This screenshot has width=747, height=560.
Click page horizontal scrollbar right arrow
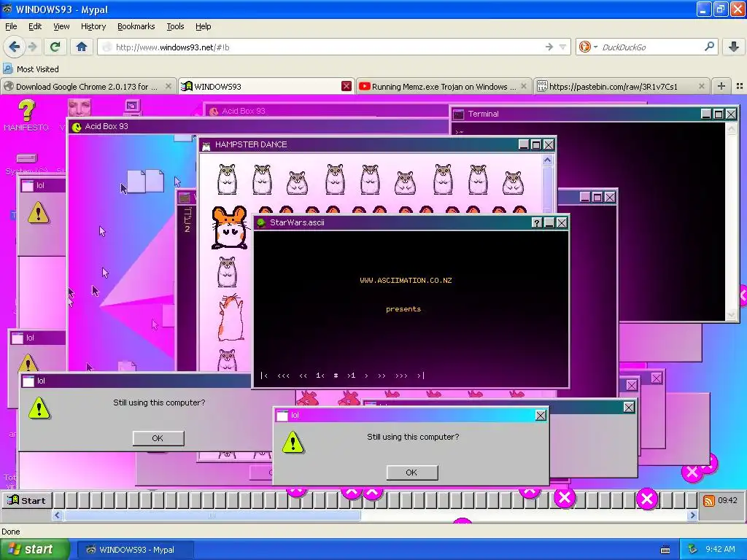point(692,516)
